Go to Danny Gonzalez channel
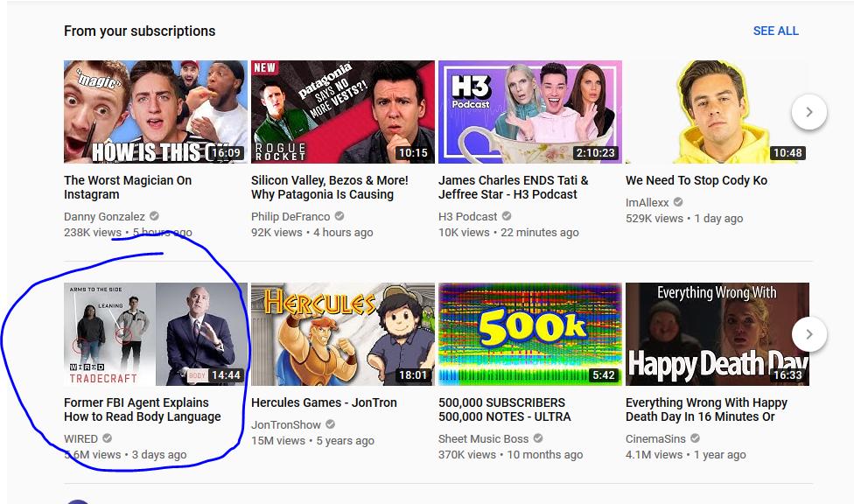This screenshot has width=854, height=504. pyautogui.click(x=104, y=216)
